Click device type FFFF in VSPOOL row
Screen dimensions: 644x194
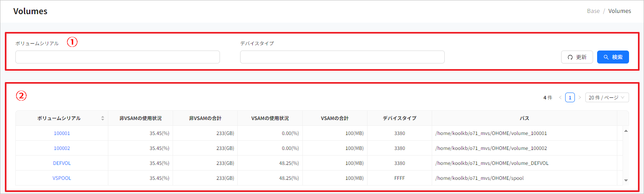pos(399,178)
